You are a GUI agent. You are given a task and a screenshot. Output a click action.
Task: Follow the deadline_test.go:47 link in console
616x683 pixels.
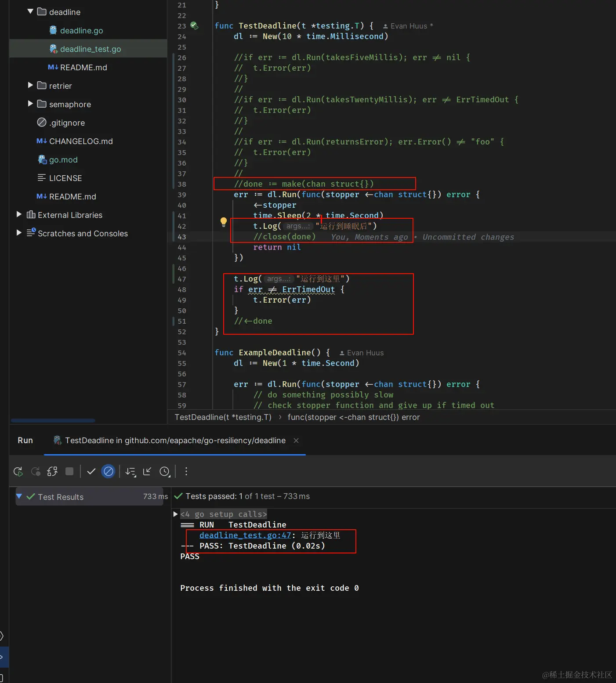point(245,535)
